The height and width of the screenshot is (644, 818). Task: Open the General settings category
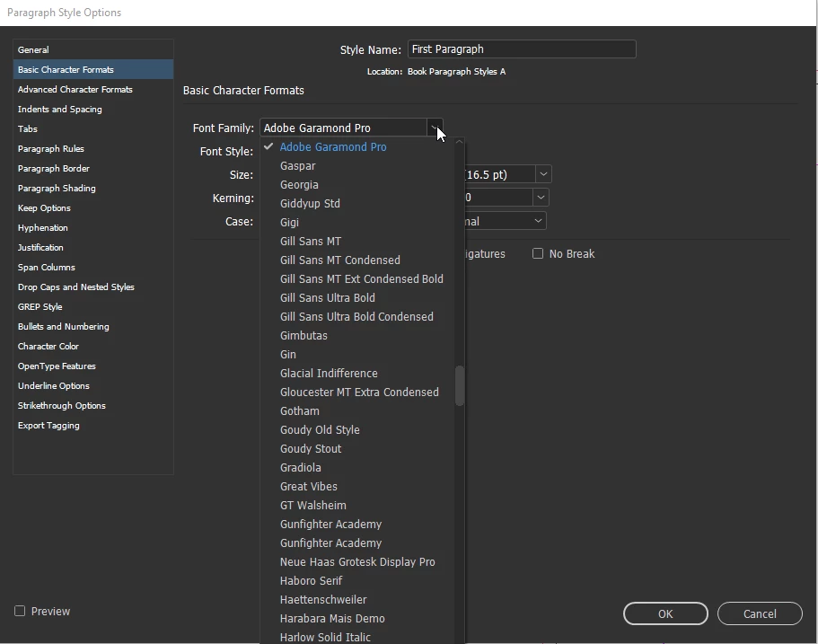coord(92,49)
